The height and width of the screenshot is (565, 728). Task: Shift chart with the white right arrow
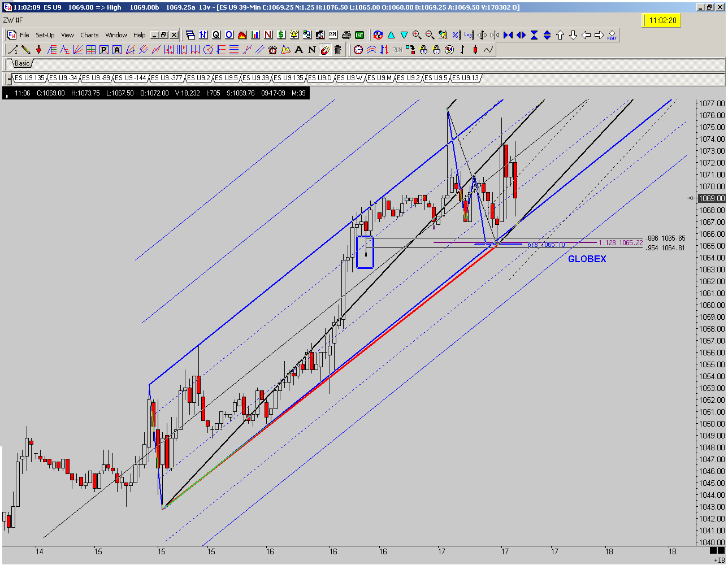pos(599,35)
